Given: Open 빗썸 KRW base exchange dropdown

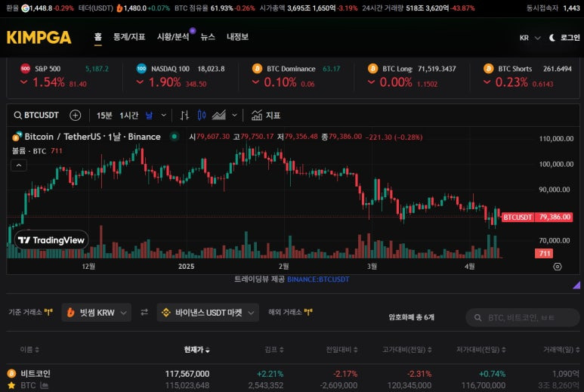Looking at the screenshot, I should (97, 313).
